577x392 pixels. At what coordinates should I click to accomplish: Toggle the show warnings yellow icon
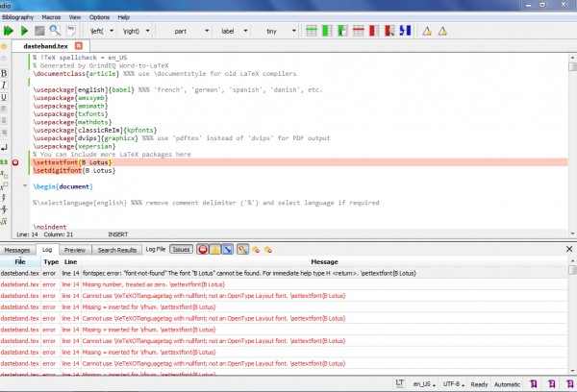pos(215,250)
